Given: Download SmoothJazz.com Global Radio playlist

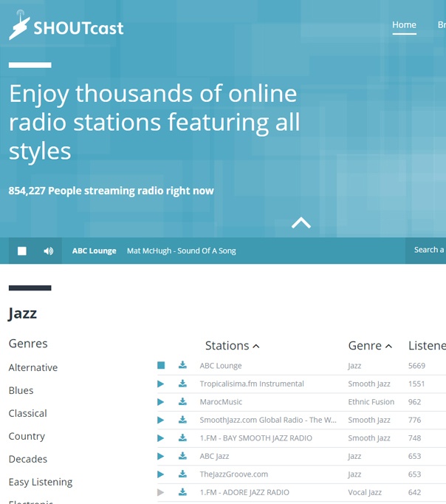Looking at the screenshot, I should point(182,420).
